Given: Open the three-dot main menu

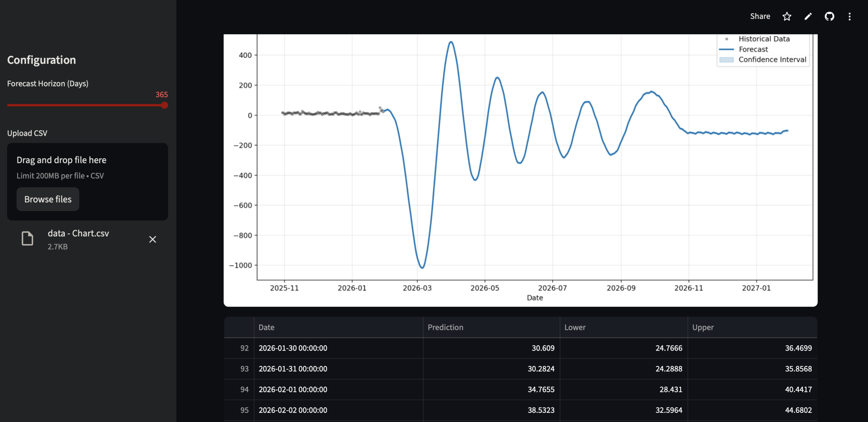Looking at the screenshot, I should tap(849, 16).
